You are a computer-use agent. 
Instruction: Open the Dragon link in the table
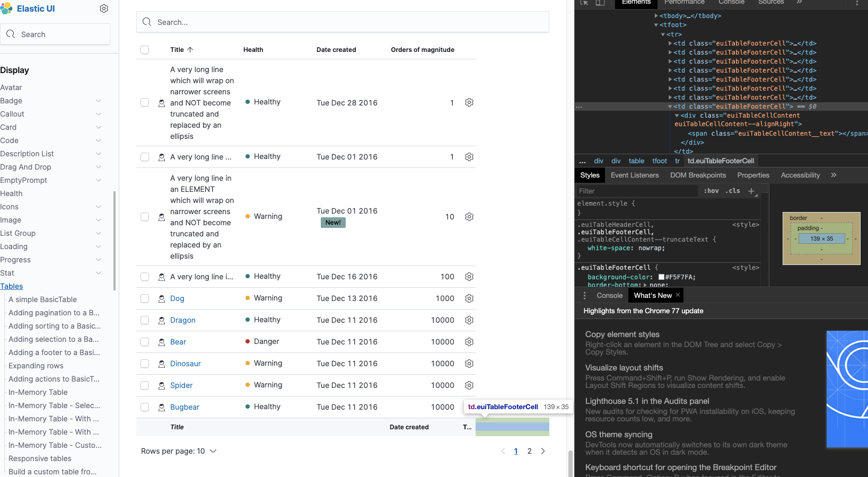(182, 320)
